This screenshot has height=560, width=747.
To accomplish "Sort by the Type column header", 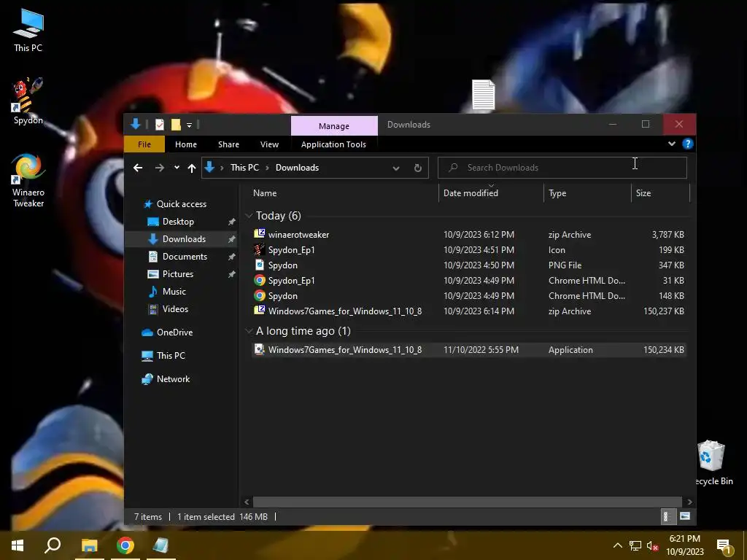I will point(587,192).
